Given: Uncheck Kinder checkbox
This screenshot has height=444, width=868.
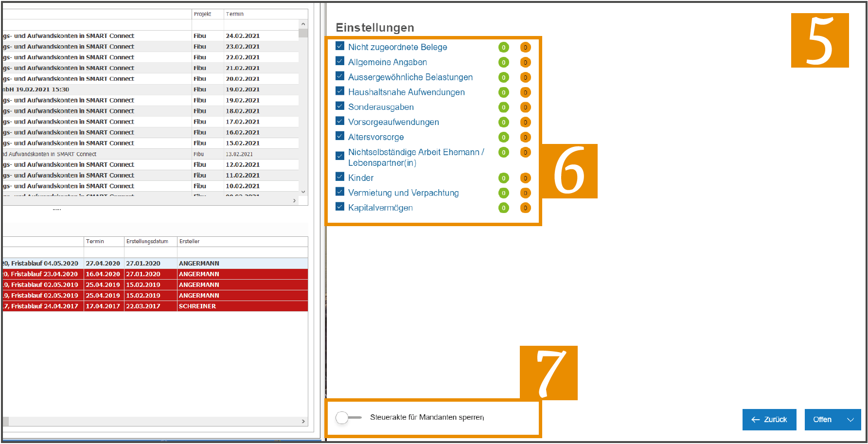Looking at the screenshot, I should pos(340,177).
